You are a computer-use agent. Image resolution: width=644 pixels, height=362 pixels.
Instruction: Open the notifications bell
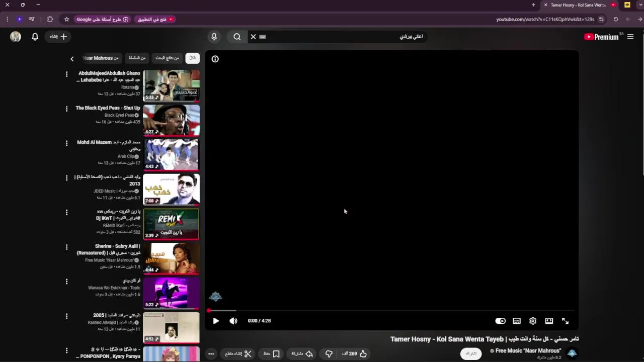(x=35, y=37)
